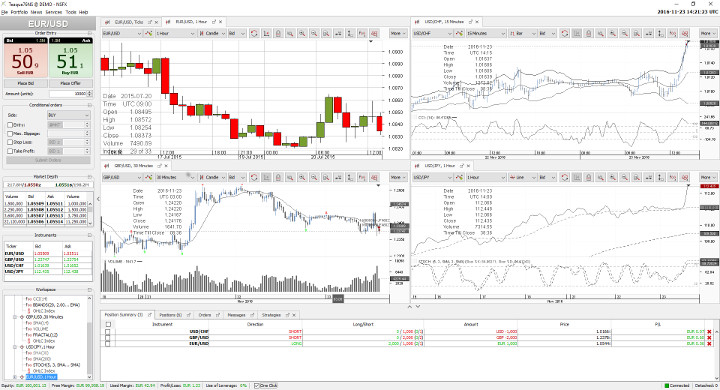Collapse the Order Entry panel header icon
This screenshot has width=720, height=390.
[90, 33]
